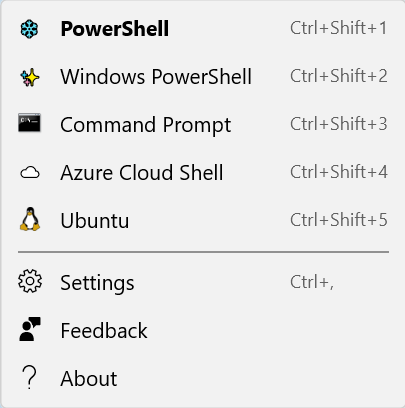Open Azure Cloud Shell entry
405x408 pixels.
pos(202,173)
